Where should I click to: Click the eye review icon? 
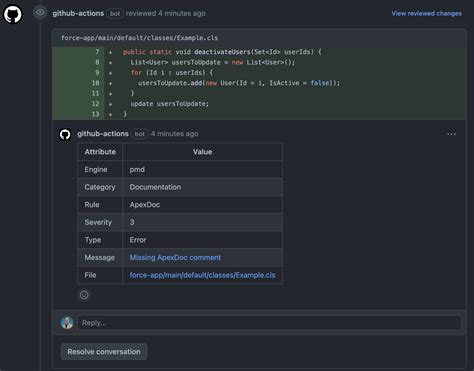click(40, 13)
